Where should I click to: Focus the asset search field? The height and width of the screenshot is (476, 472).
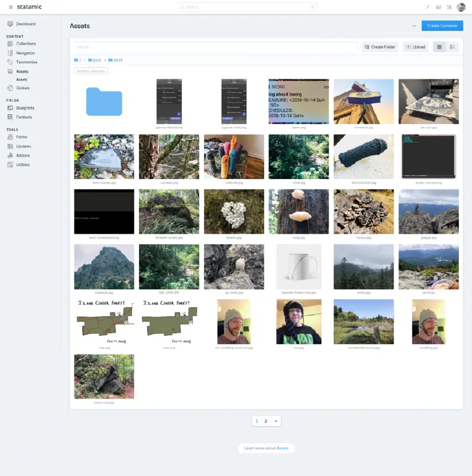pyautogui.click(x=215, y=46)
